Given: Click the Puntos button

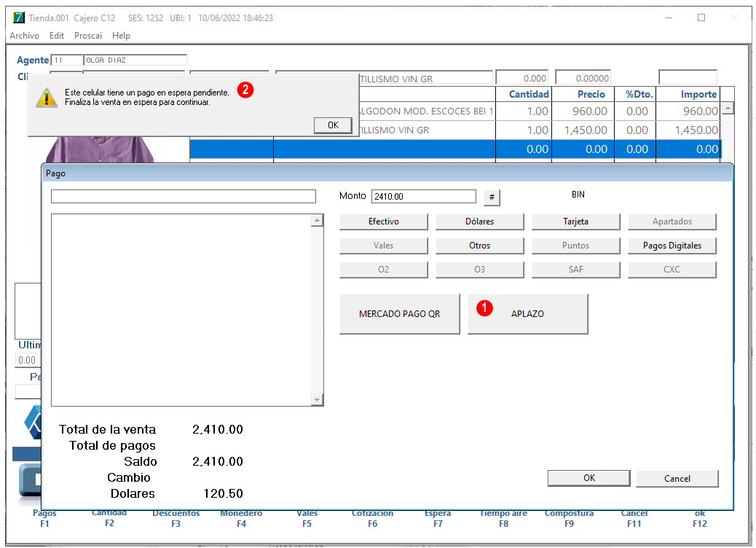Looking at the screenshot, I should [575, 246].
